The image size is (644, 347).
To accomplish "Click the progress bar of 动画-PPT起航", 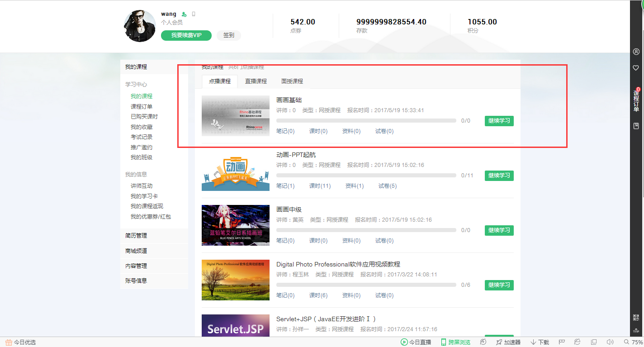I will pyautogui.click(x=366, y=175).
